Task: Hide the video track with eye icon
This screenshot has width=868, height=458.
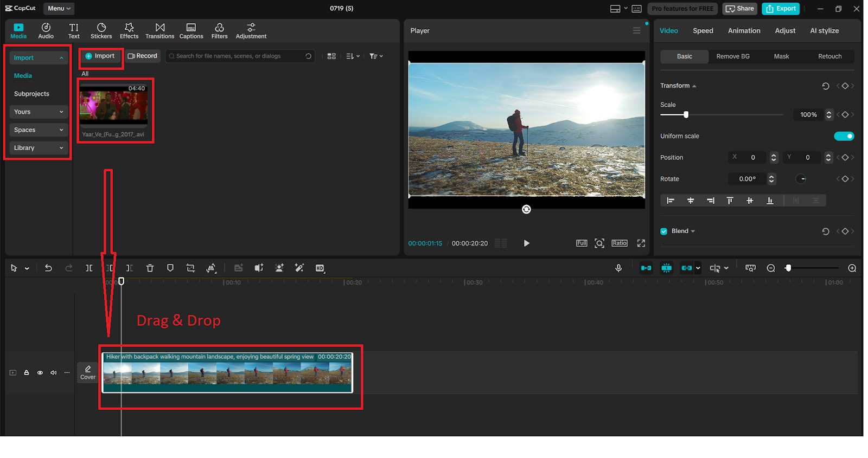Action: (40, 373)
